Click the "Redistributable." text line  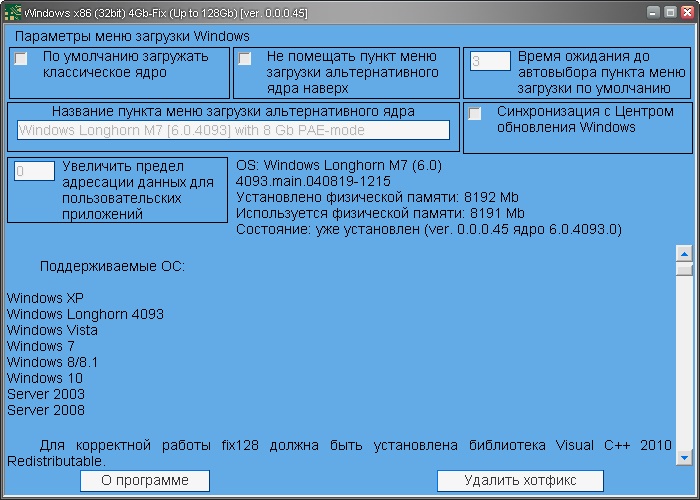pyautogui.click(x=56, y=461)
